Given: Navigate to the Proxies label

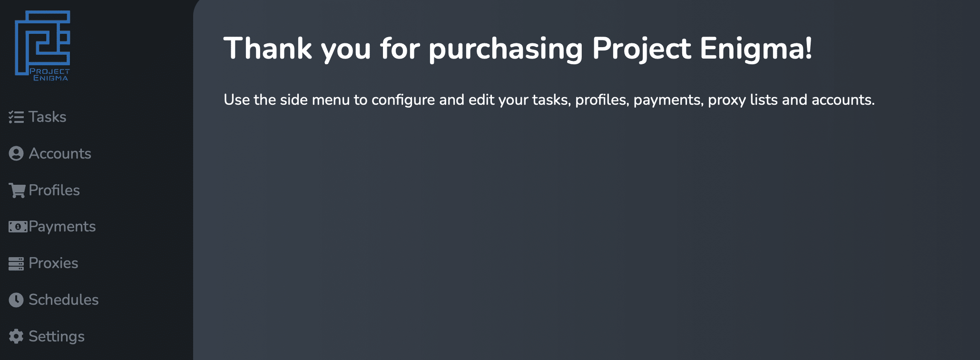Looking at the screenshot, I should coord(53,263).
